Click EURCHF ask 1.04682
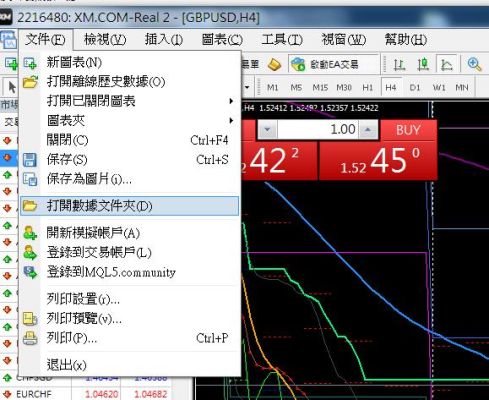 [150, 394]
